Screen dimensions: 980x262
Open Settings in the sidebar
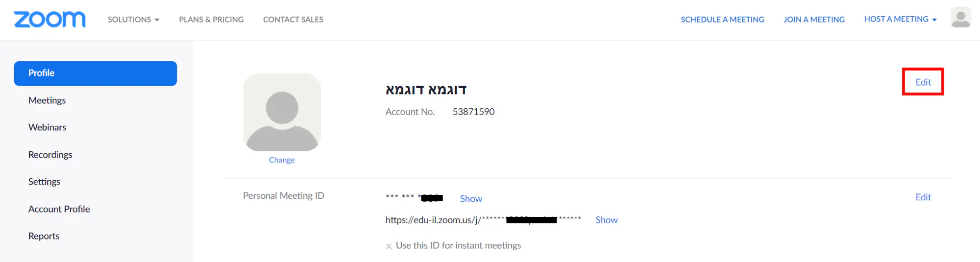44,182
